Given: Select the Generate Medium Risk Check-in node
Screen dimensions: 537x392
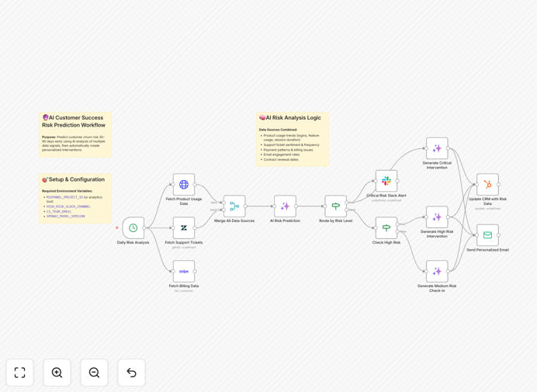Looking at the screenshot, I should coord(437,272).
